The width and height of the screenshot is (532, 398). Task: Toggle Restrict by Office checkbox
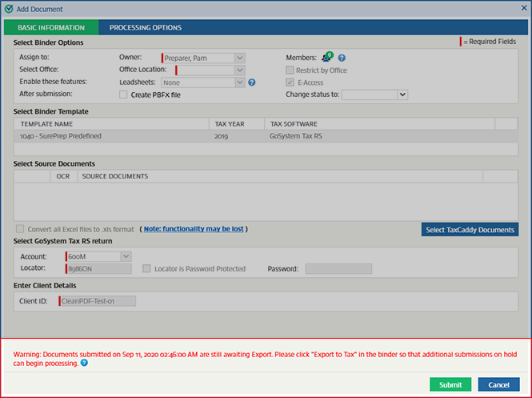pyautogui.click(x=290, y=70)
